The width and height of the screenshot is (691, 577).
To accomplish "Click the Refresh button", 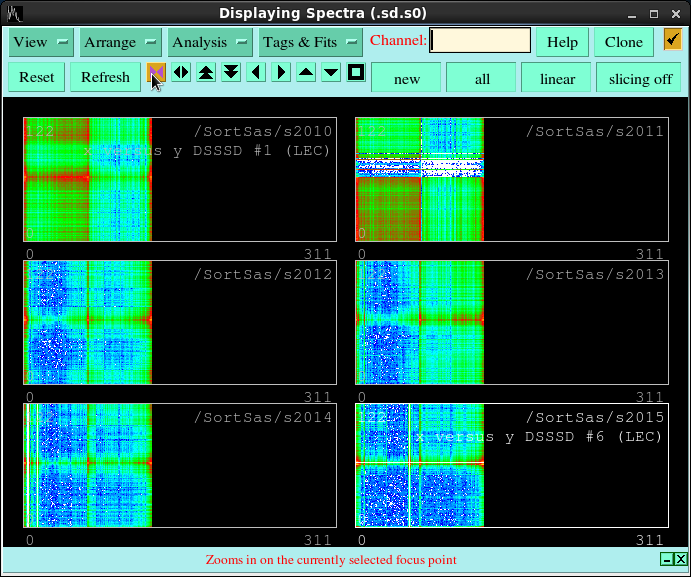I will pos(105,77).
